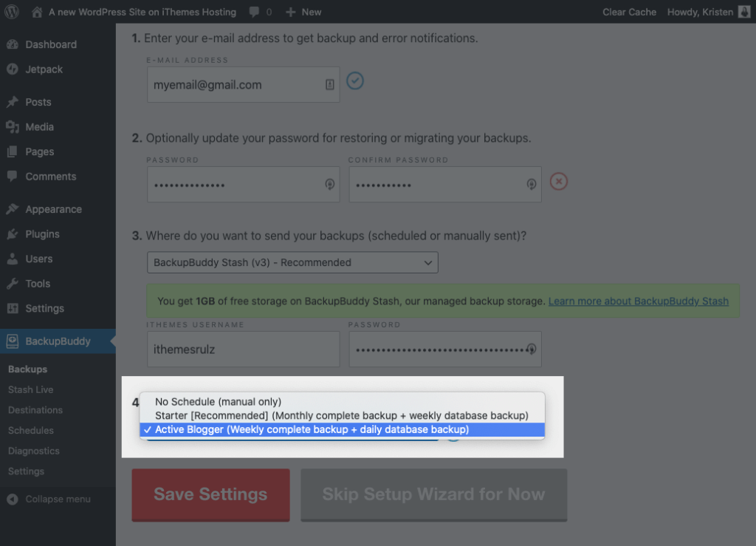Open Backups submenu item
The height and width of the screenshot is (546, 756).
click(27, 369)
